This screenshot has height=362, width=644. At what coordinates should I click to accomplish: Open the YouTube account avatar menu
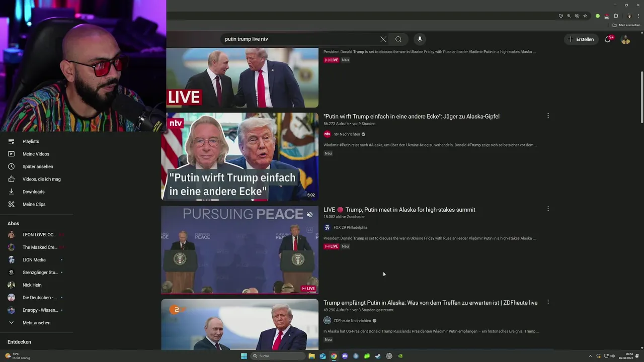click(x=625, y=39)
